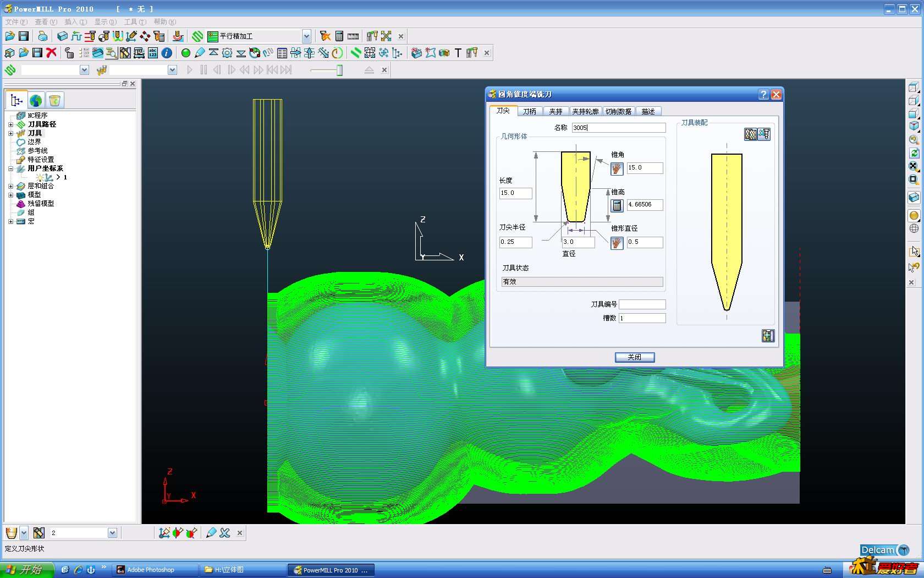This screenshot has width=924, height=578.
Task: Switch to the explorer tree tab
Action: pyautogui.click(x=16, y=100)
